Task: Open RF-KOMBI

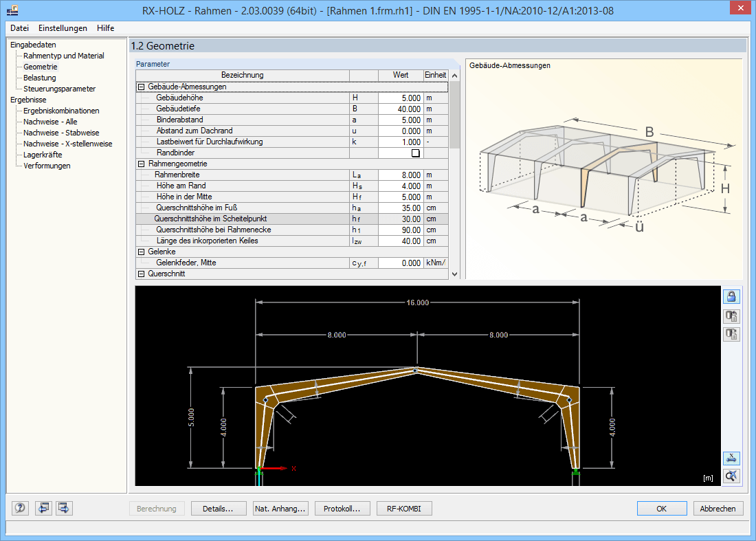Action: click(x=404, y=508)
